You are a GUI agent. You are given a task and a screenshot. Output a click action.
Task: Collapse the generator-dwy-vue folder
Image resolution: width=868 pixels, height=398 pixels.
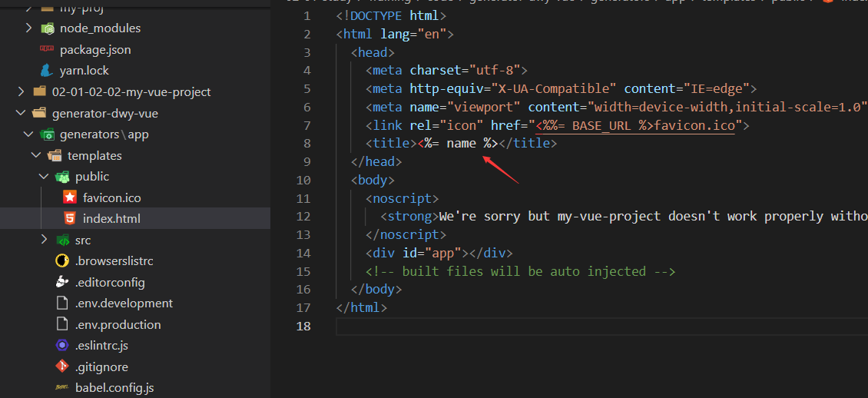point(21,113)
